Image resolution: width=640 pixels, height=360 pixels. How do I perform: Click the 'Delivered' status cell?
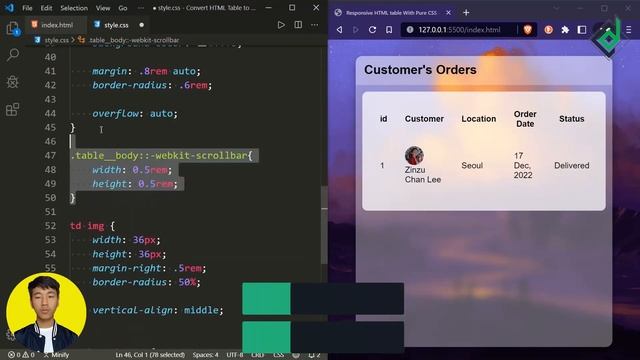571,165
